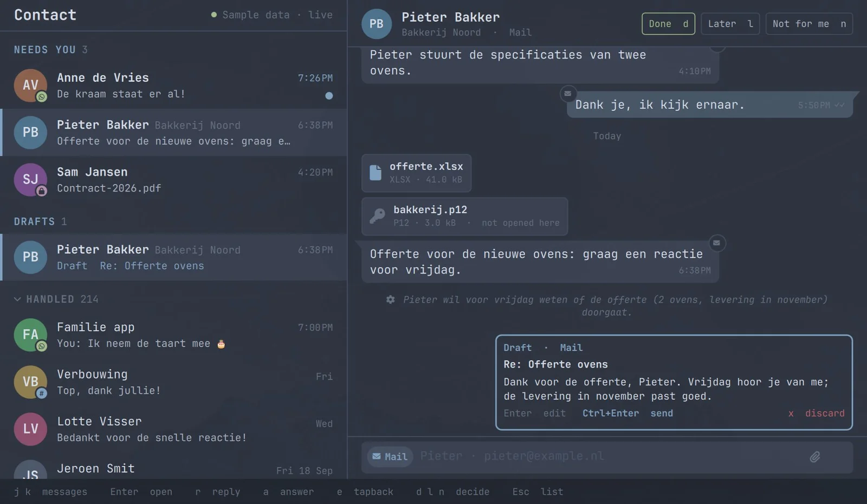The image size is (867, 504).
Task: Click the 'r reply' shortcut hint in footer
Action: click(x=217, y=492)
